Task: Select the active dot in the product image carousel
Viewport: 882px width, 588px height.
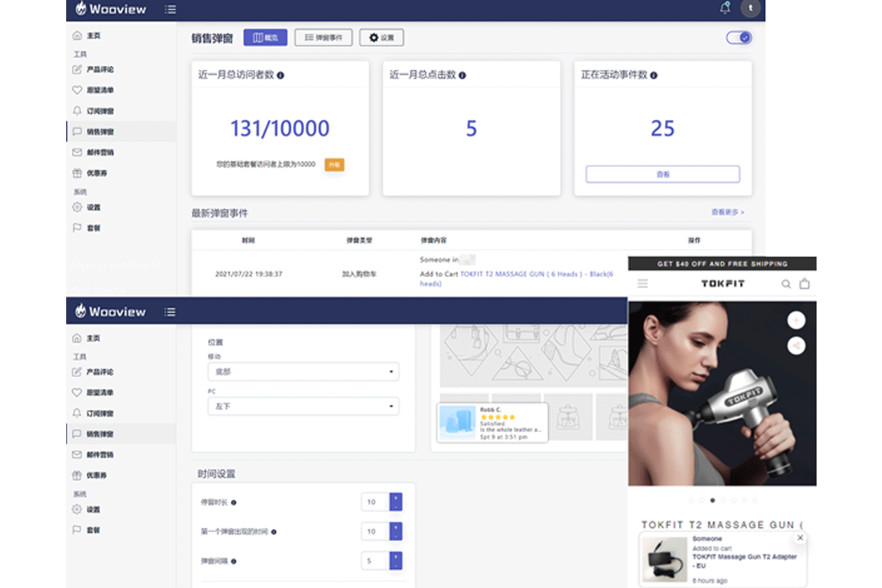Action: point(712,501)
